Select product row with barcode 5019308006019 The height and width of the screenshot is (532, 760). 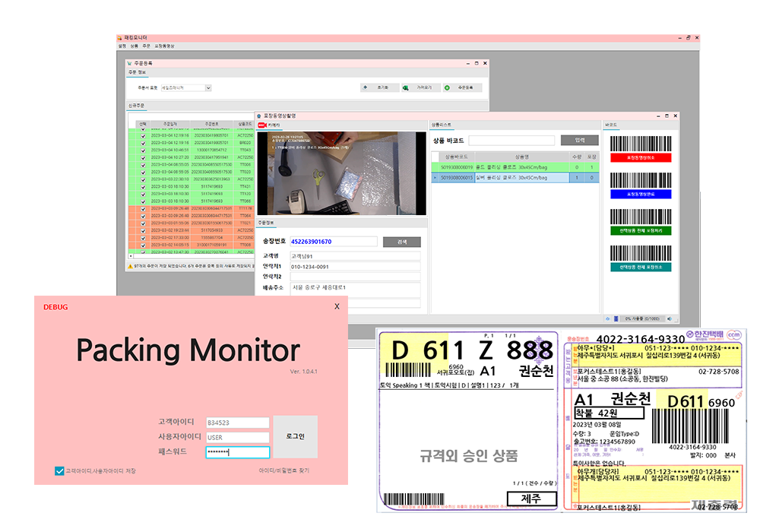coord(515,167)
